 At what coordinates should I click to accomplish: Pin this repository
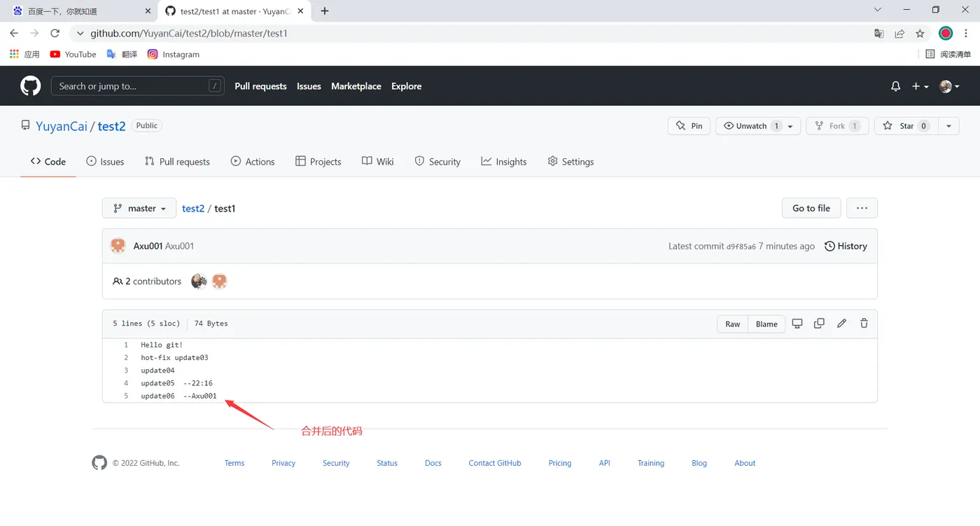point(689,126)
